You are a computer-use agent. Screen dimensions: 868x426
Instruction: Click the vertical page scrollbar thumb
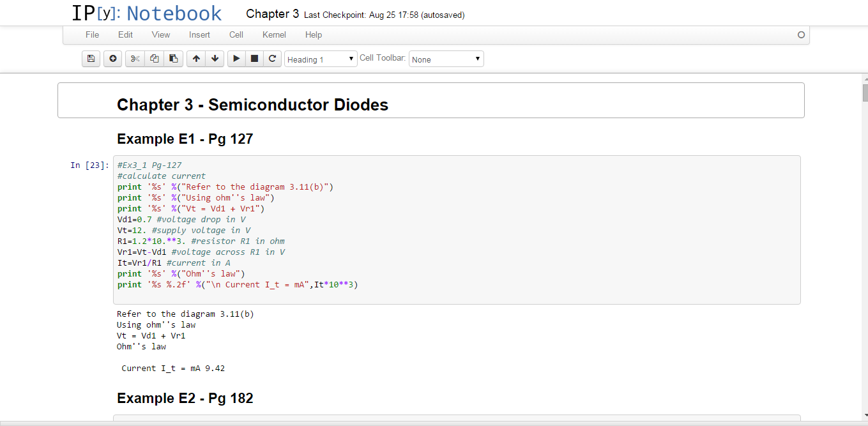tap(865, 93)
